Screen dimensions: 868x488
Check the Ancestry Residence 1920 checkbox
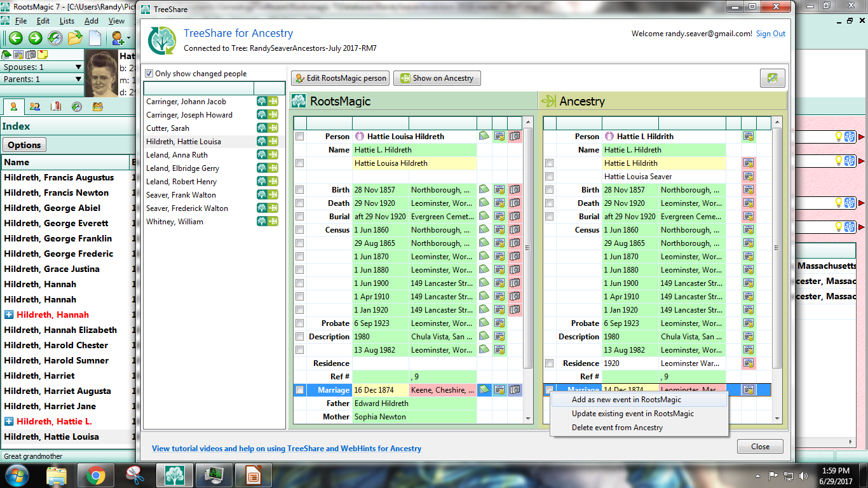coord(549,363)
